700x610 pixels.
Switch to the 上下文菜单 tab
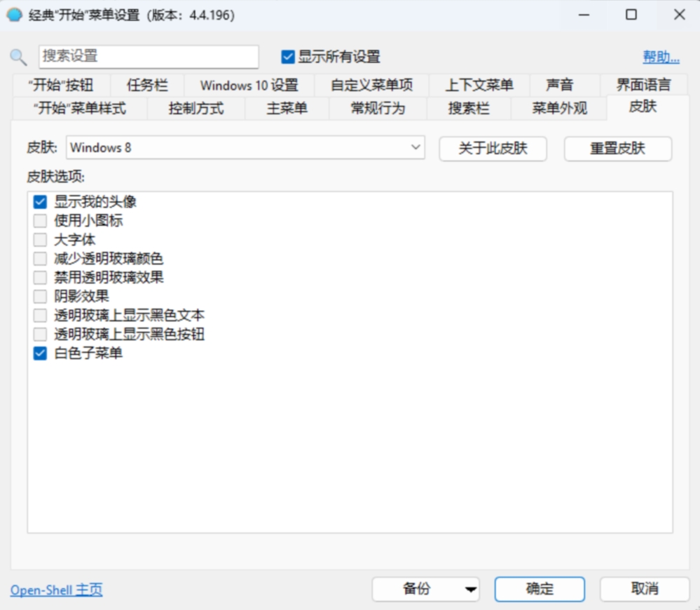479,85
